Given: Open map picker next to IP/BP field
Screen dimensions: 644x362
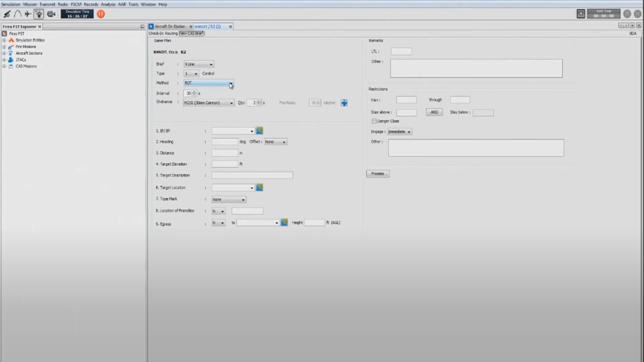Looking at the screenshot, I should [x=259, y=131].
